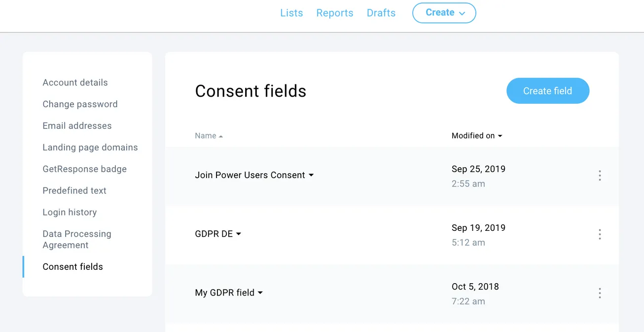Screen dimensions: 644x332
Task: Sort by Modified on column
Action: 477,136
